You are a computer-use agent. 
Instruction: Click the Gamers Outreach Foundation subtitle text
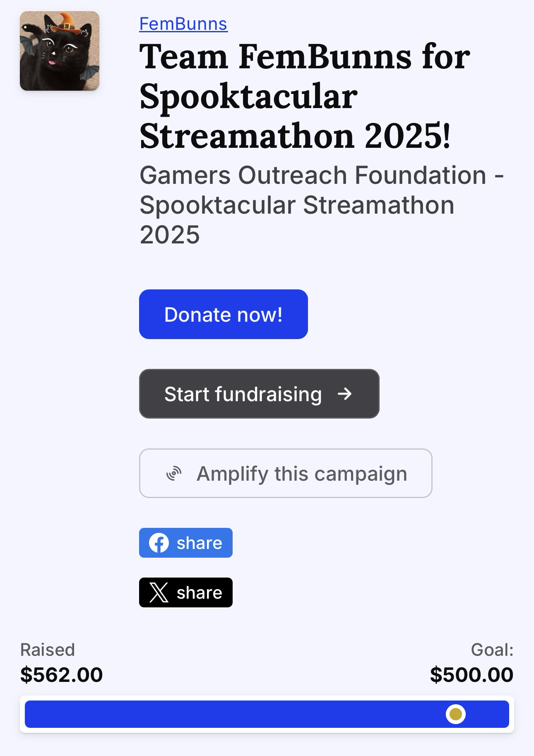[321, 205]
